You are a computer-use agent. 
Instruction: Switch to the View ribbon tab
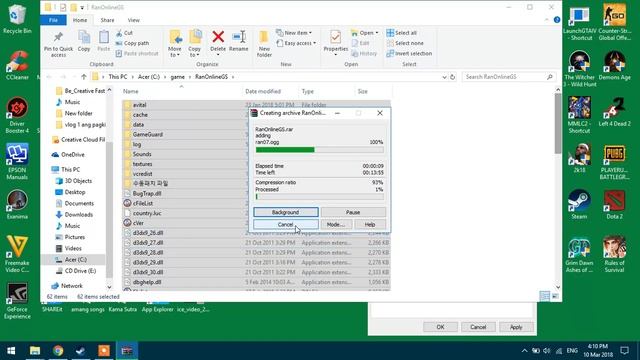(x=133, y=20)
